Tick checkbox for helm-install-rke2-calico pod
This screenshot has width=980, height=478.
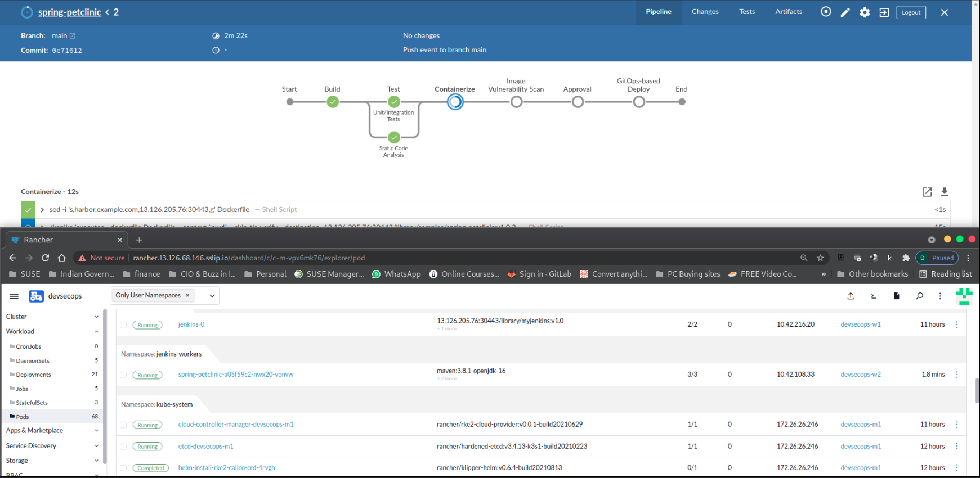[123, 468]
